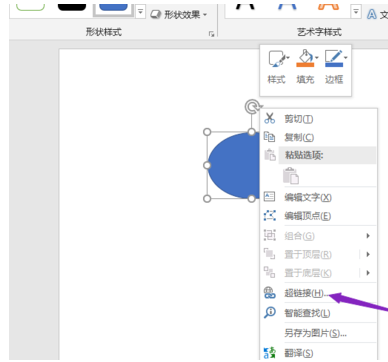Click the 粘贴选项: header
This screenshot has height=362, width=388.
pyautogui.click(x=327, y=155)
